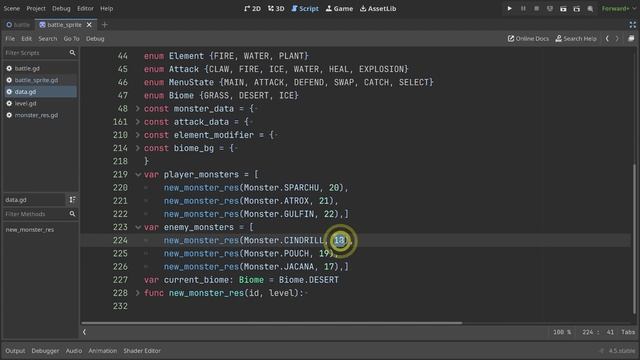The height and width of the screenshot is (360, 640).
Task: Close the battle_sprite scene tab
Action: pyautogui.click(x=89, y=25)
